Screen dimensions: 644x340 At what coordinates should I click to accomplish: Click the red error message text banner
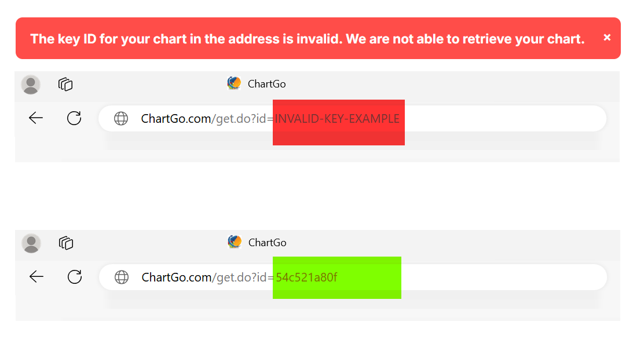click(x=306, y=38)
